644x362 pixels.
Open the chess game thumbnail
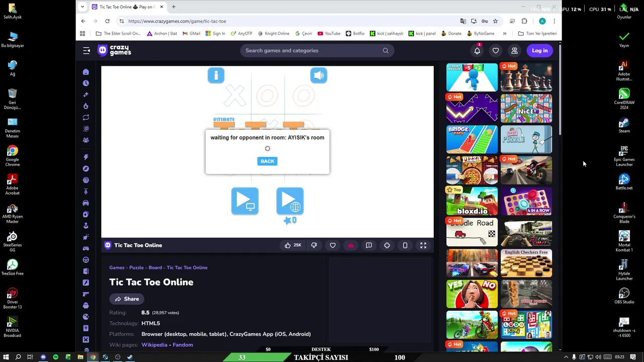[x=526, y=77]
